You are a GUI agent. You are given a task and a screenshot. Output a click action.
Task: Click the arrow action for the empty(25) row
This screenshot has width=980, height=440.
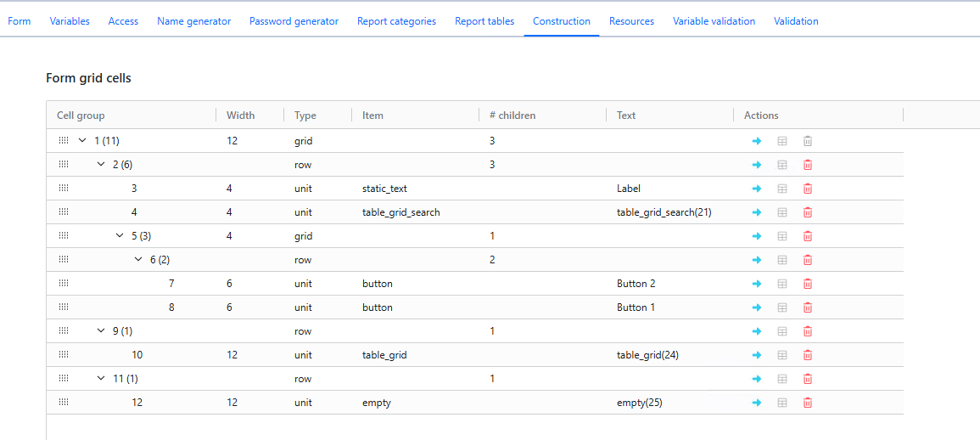[756, 403]
